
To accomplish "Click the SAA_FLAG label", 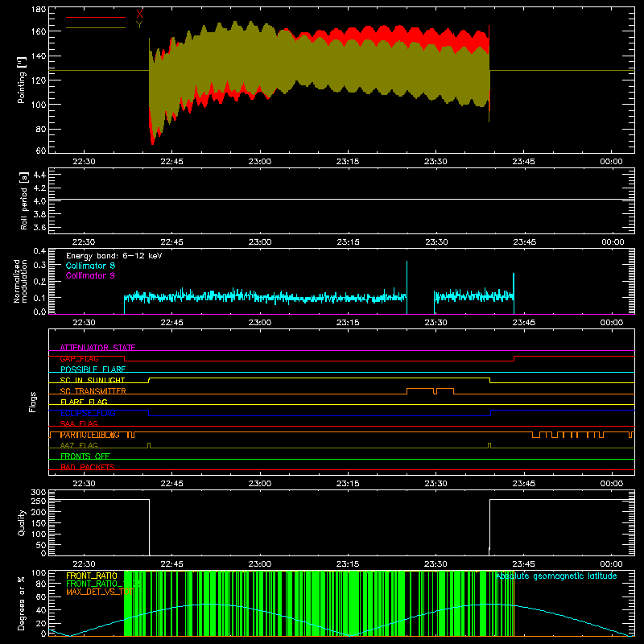I will tap(79, 423).
